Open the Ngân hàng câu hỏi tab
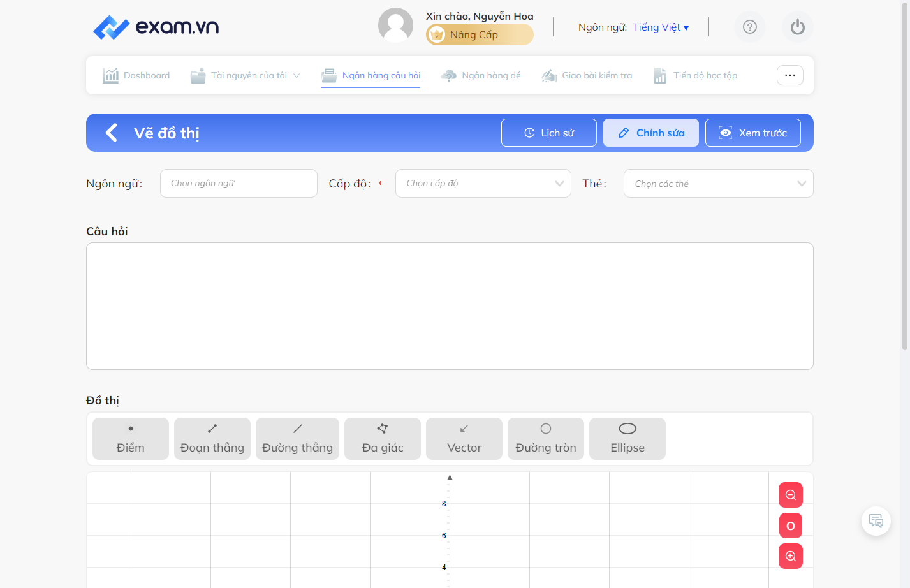Viewport: 910px width, 588px height. click(371, 75)
